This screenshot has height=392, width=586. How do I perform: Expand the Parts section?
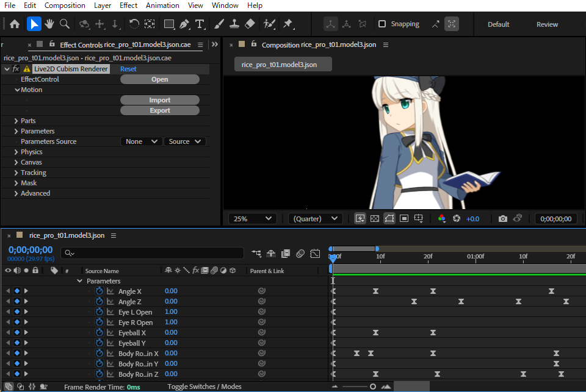16,121
